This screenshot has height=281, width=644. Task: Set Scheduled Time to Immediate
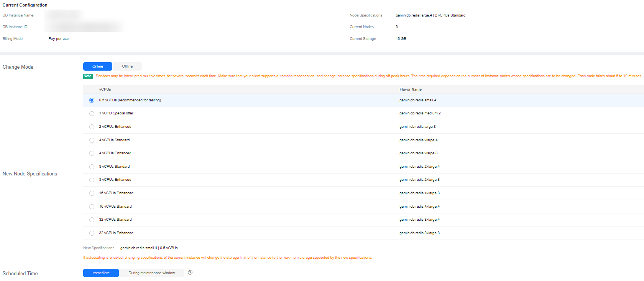[101, 273]
